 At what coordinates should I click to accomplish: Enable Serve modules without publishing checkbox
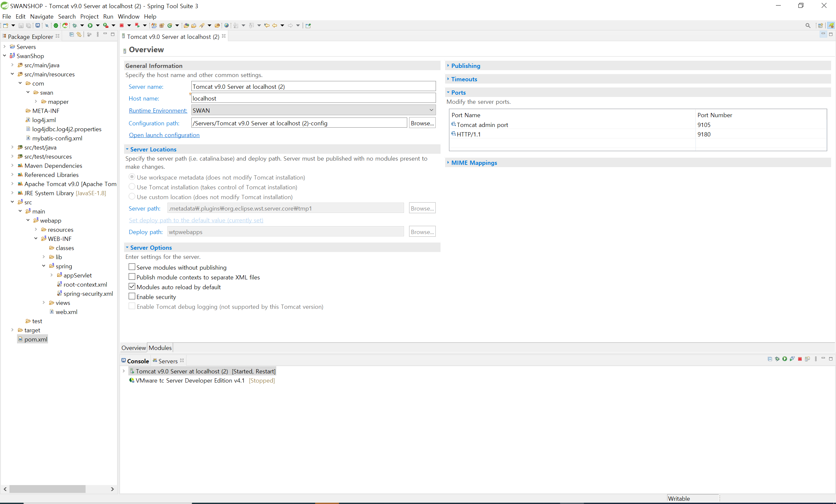132,267
